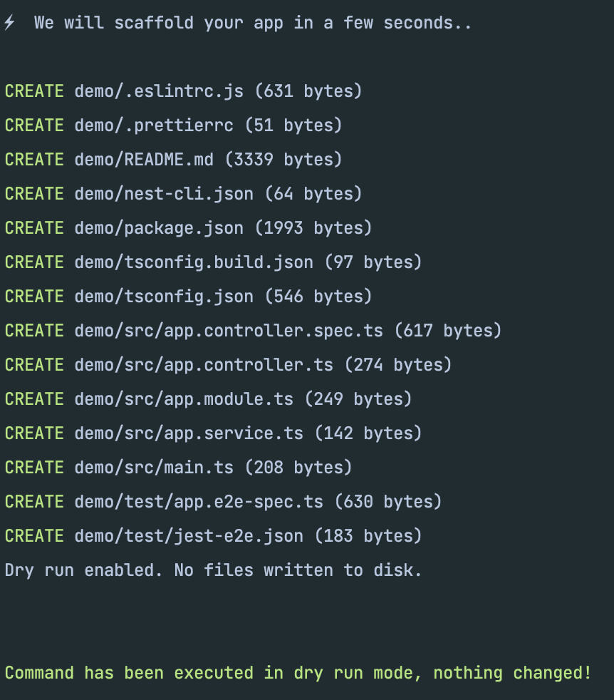The height and width of the screenshot is (700, 614).
Task: Open the demo/src/app.controller.ts path
Action: [x=204, y=365]
